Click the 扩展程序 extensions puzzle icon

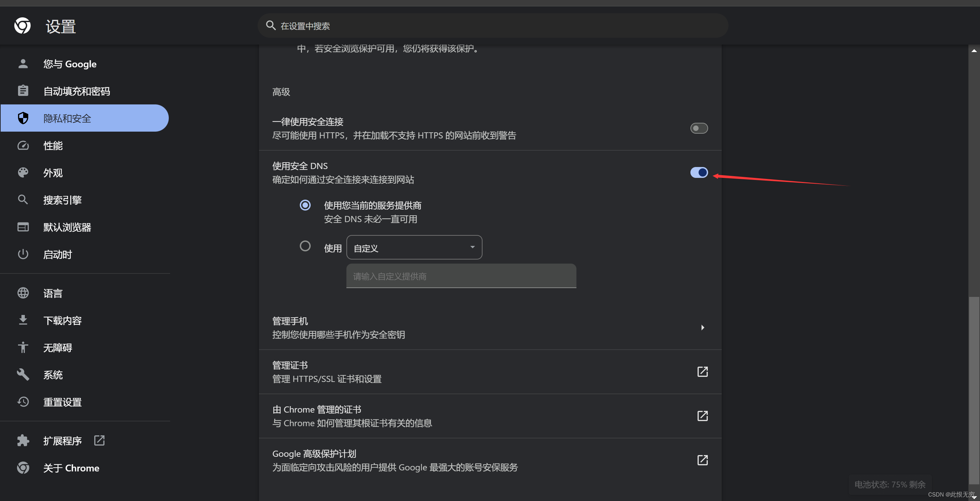pos(23,440)
